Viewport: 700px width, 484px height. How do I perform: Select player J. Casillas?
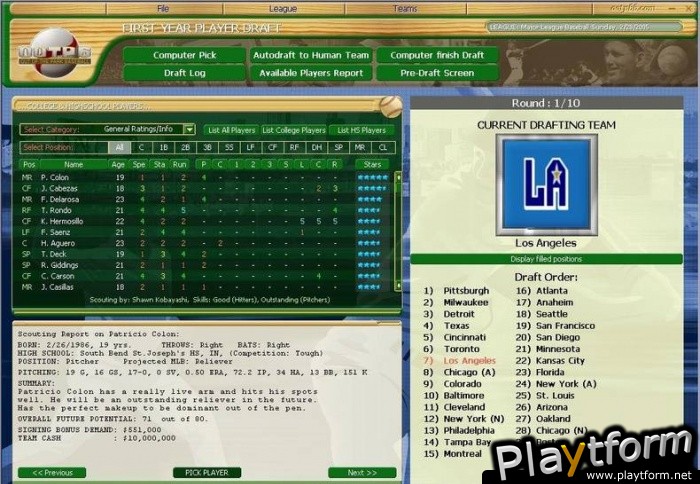point(205,287)
